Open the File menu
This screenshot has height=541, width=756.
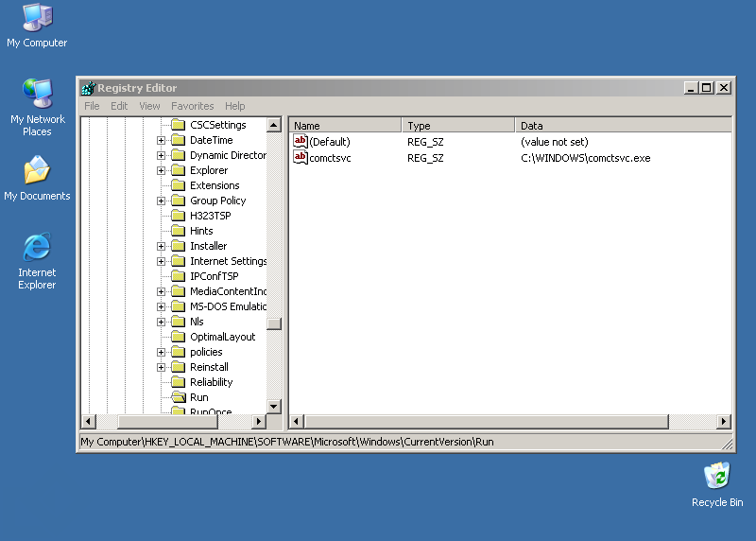point(92,106)
